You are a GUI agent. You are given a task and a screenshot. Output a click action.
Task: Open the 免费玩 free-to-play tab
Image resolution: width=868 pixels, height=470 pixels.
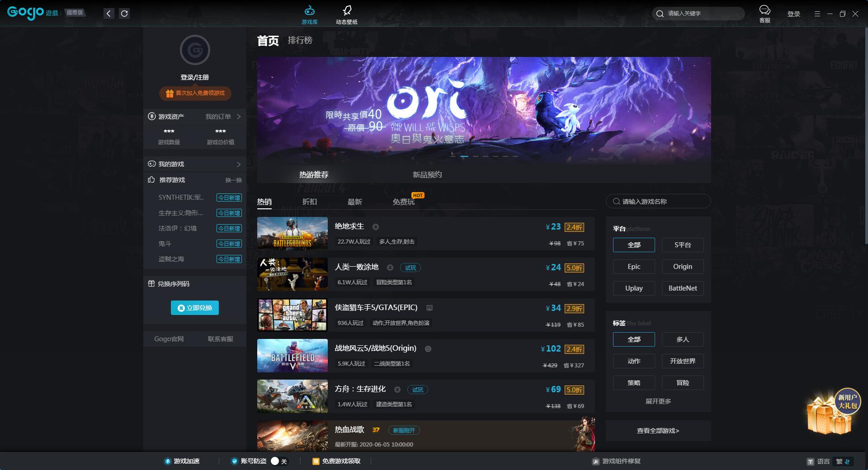coord(404,202)
